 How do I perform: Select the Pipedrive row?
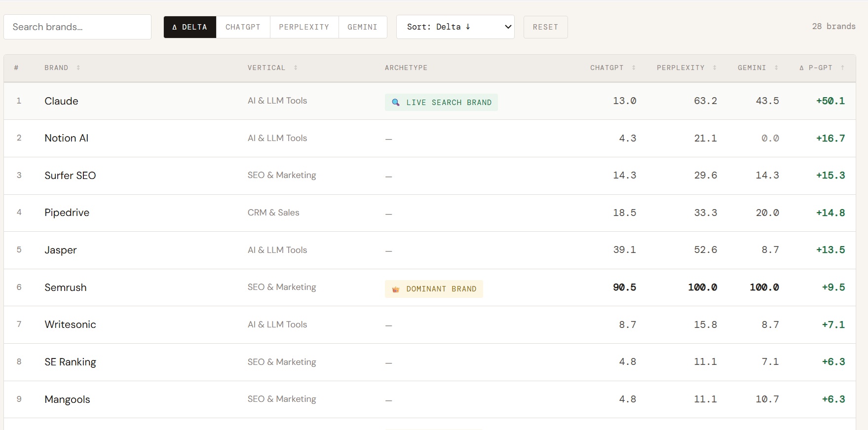[x=67, y=213]
